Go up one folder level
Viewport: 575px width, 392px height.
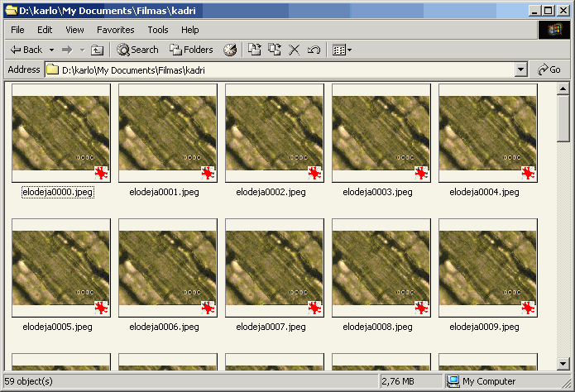(97, 50)
